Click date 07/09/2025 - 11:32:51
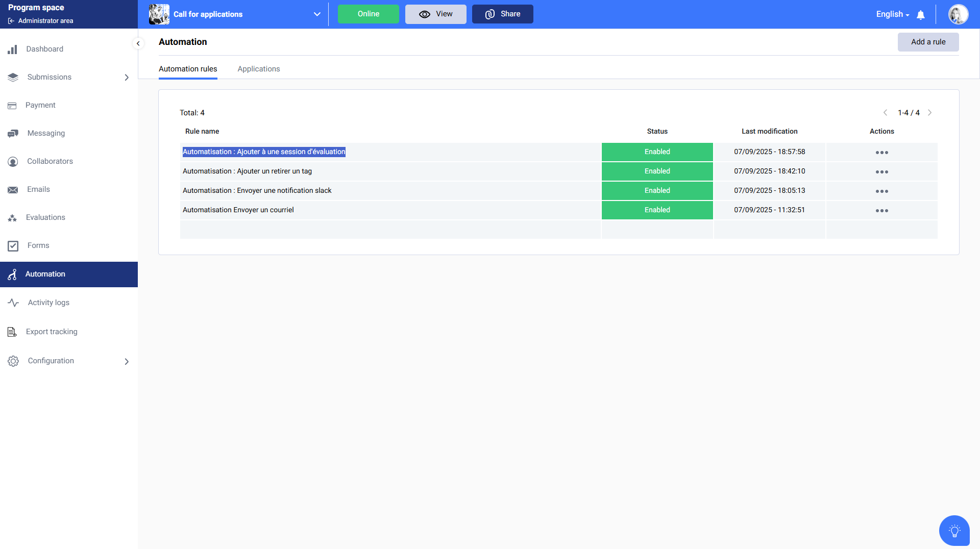The image size is (980, 551). pyautogui.click(x=769, y=210)
